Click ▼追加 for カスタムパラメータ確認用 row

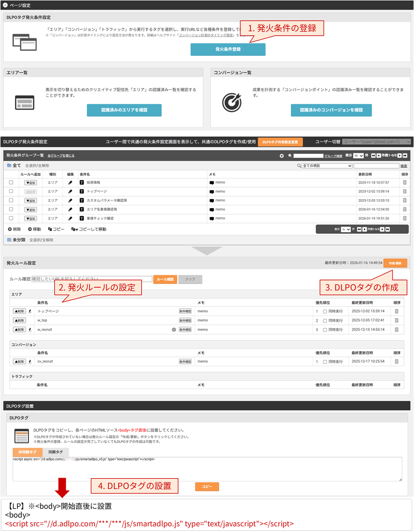coord(31,200)
